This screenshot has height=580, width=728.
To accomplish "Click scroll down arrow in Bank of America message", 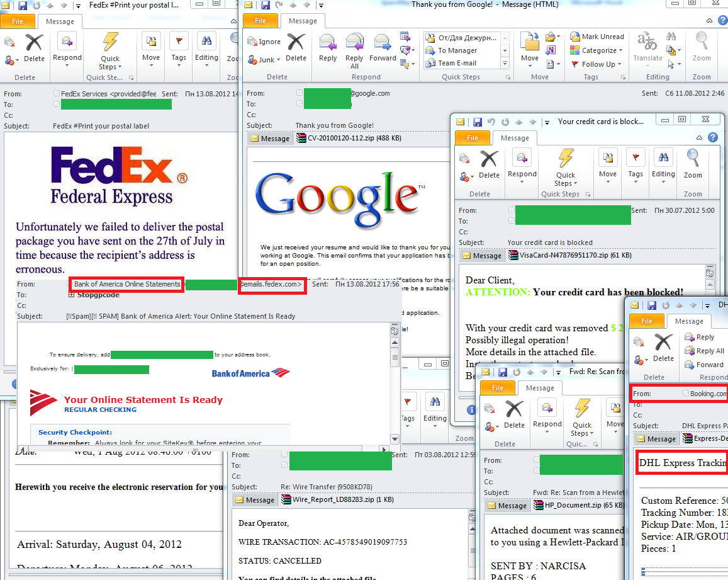I will click(x=395, y=439).
